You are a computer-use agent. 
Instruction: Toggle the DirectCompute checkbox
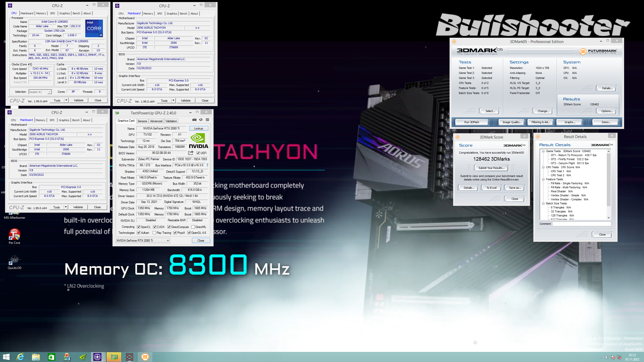click(169, 227)
